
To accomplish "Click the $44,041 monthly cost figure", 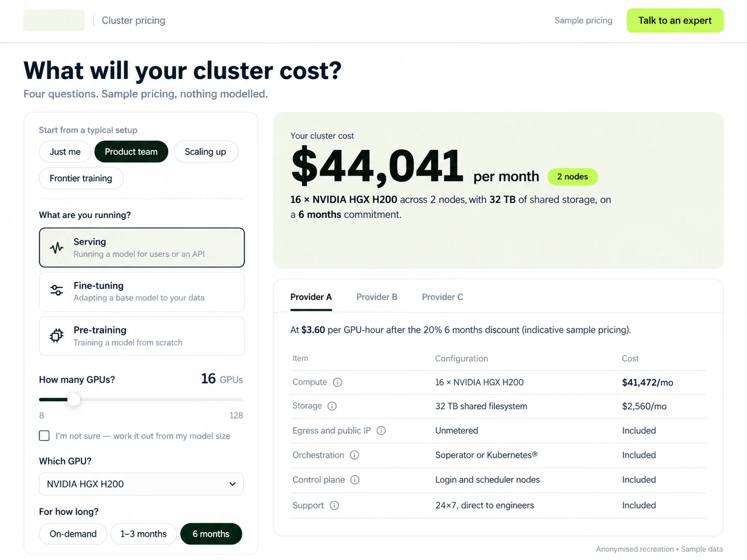I will [x=378, y=166].
